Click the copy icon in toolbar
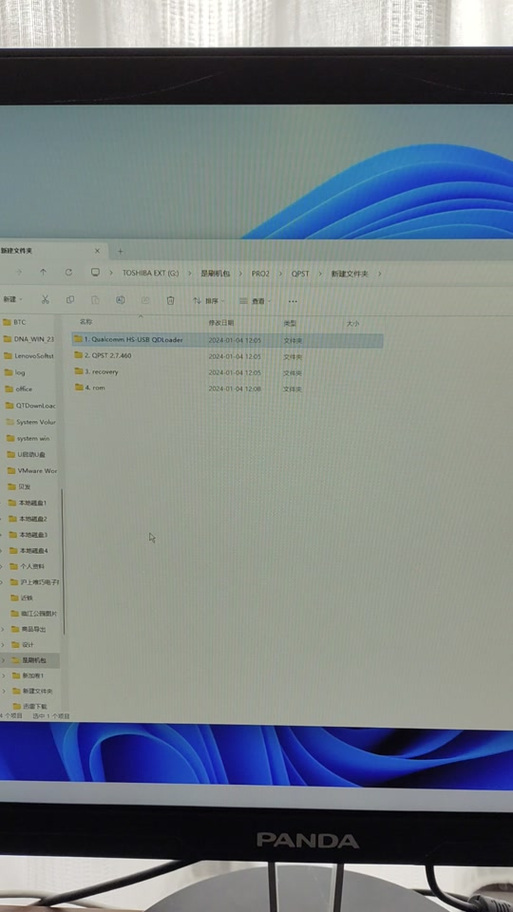 pos(70,300)
